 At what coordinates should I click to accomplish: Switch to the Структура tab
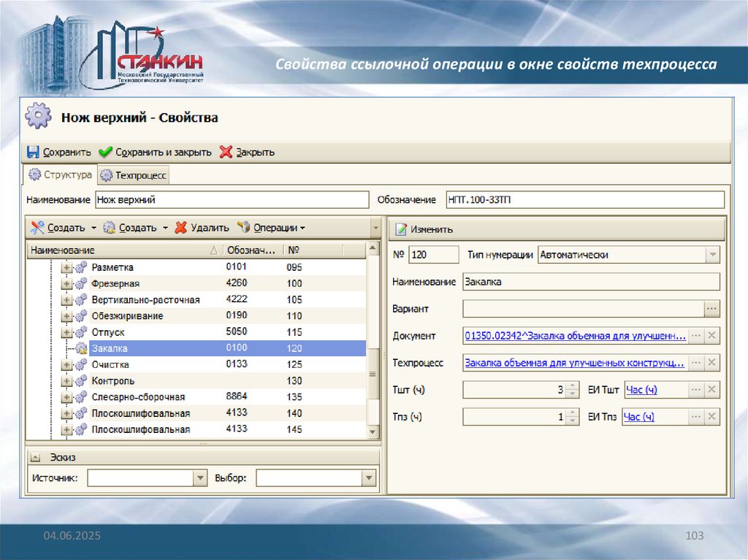point(61,175)
